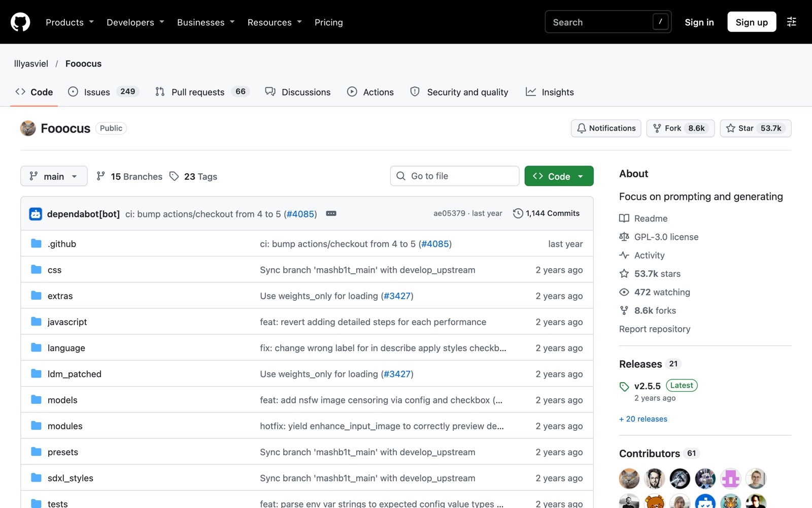Expand the Resources menu

pyautogui.click(x=275, y=22)
